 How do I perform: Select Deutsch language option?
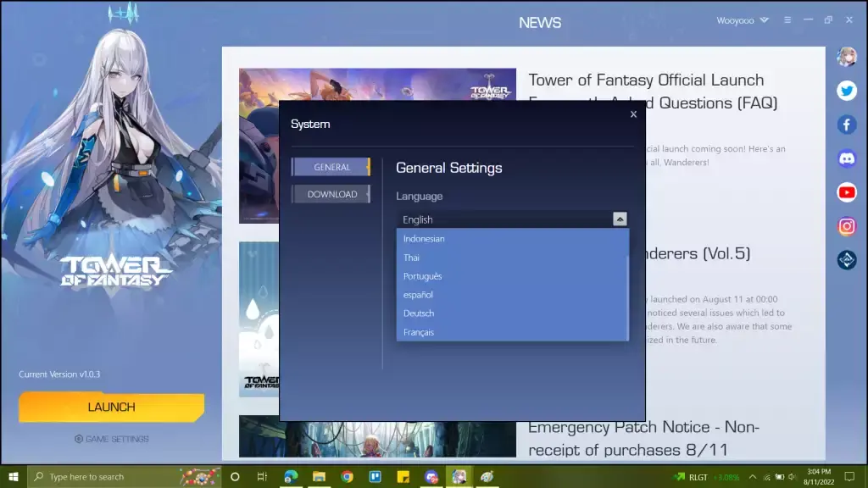coord(512,313)
